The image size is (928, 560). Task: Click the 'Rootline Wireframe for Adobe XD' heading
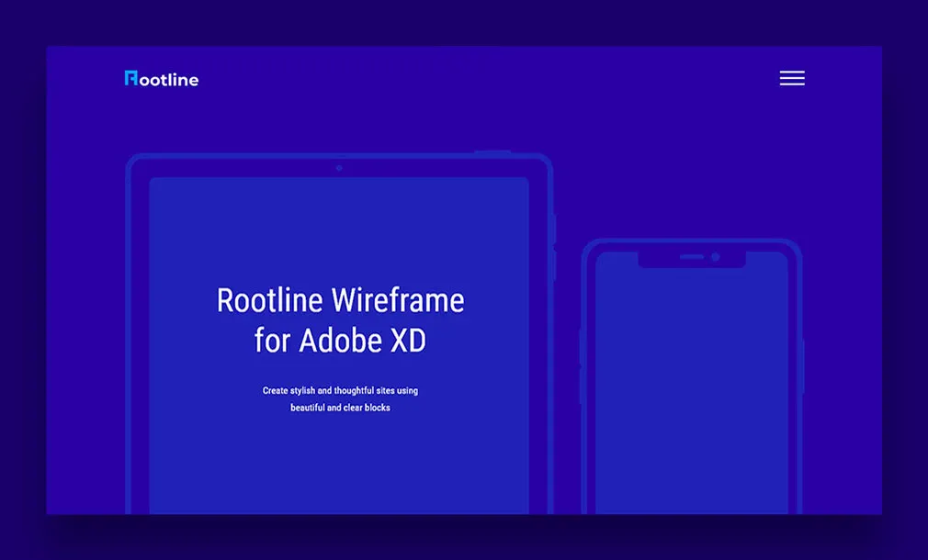(x=340, y=319)
